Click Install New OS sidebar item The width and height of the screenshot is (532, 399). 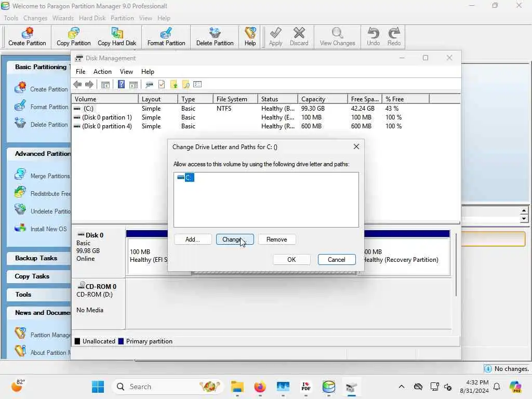(x=41, y=229)
